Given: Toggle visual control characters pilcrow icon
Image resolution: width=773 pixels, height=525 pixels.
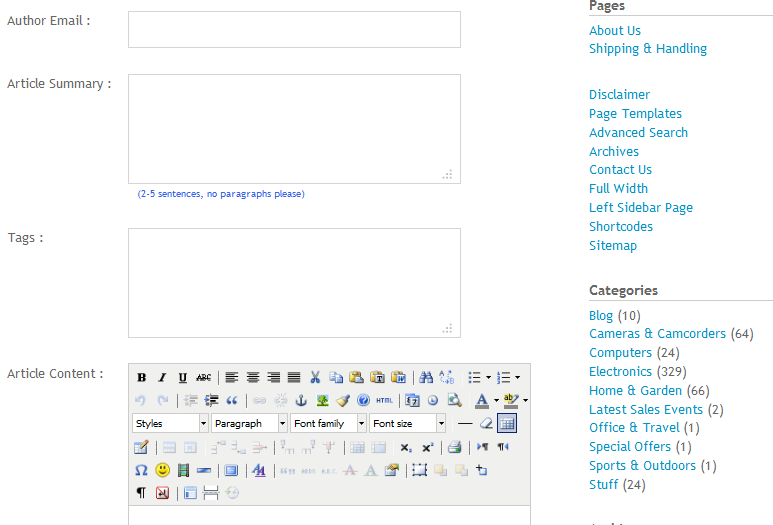Looking at the screenshot, I should pos(141,493).
